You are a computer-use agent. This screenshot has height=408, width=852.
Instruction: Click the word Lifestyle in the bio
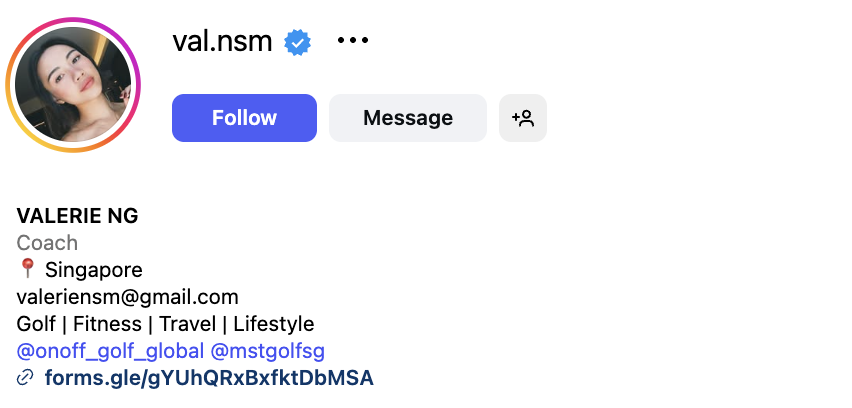[274, 324]
